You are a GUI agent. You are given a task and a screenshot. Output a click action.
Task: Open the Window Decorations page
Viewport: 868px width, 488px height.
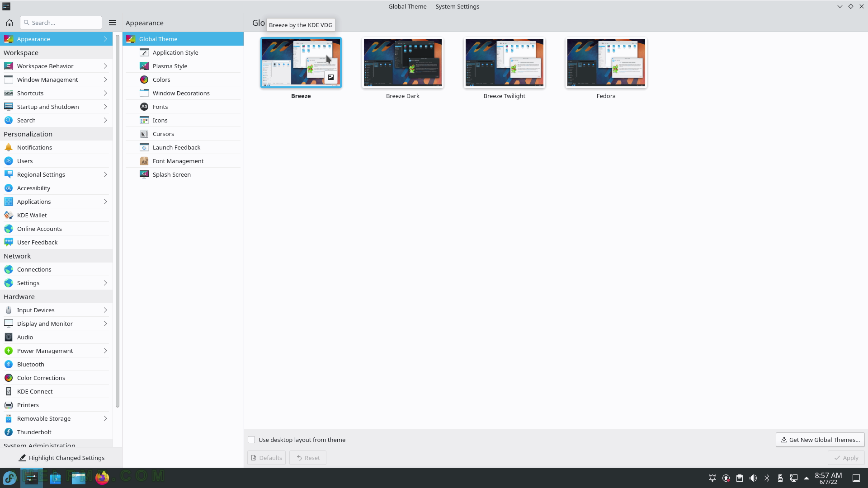point(183,93)
